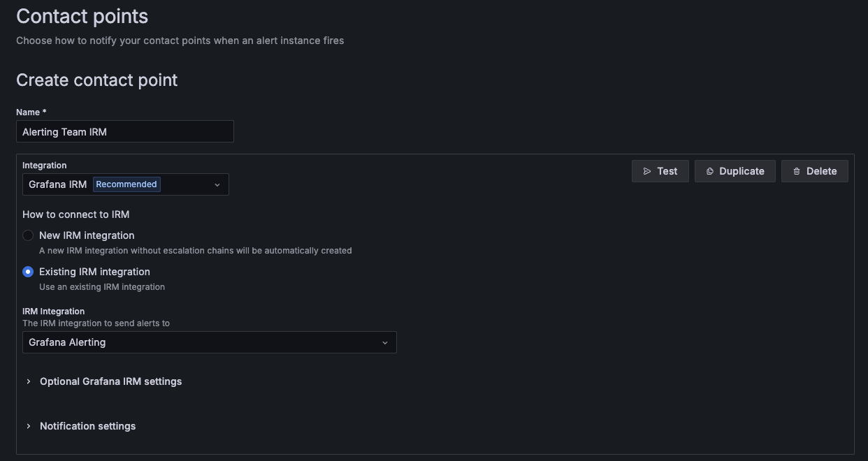Click the IRM Integration dropdown chevron

point(384,342)
